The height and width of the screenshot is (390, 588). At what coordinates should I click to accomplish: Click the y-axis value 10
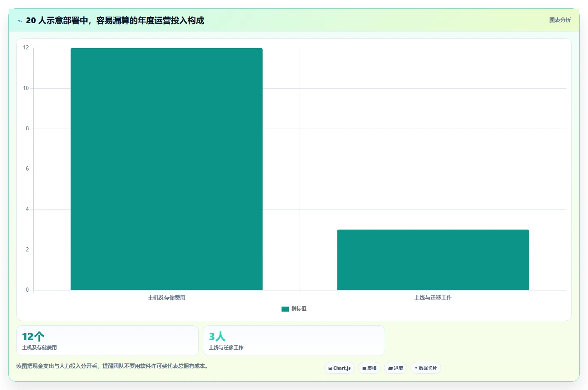[x=26, y=88]
